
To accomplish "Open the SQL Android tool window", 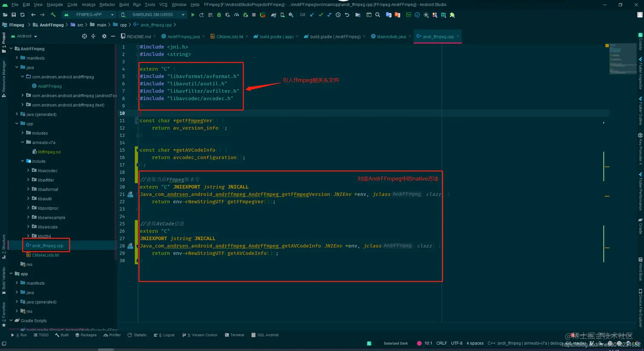I will pos(265,335).
